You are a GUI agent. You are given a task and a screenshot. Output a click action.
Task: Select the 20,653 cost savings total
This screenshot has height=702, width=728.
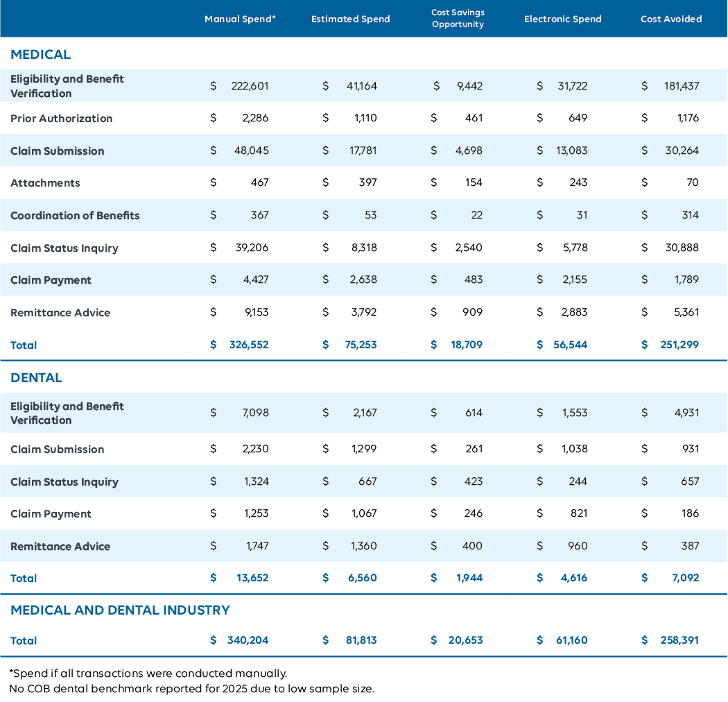click(465, 640)
